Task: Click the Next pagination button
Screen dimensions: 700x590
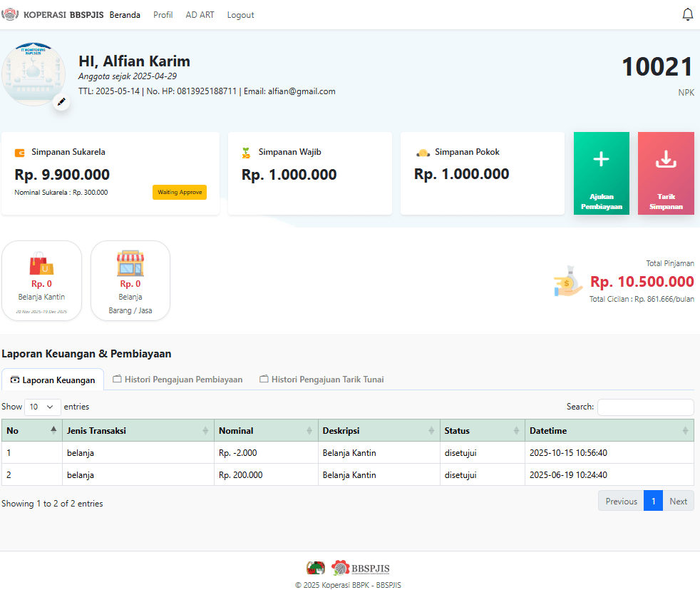Action: pyautogui.click(x=678, y=501)
